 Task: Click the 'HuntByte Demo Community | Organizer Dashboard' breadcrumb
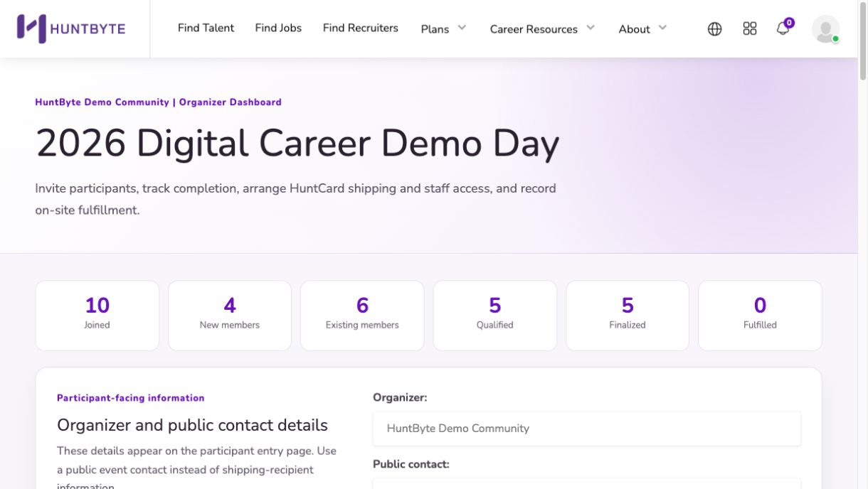(x=158, y=102)
